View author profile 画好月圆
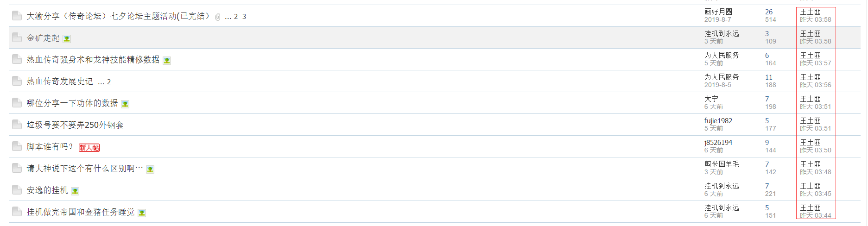 click(x=718, y=12)
